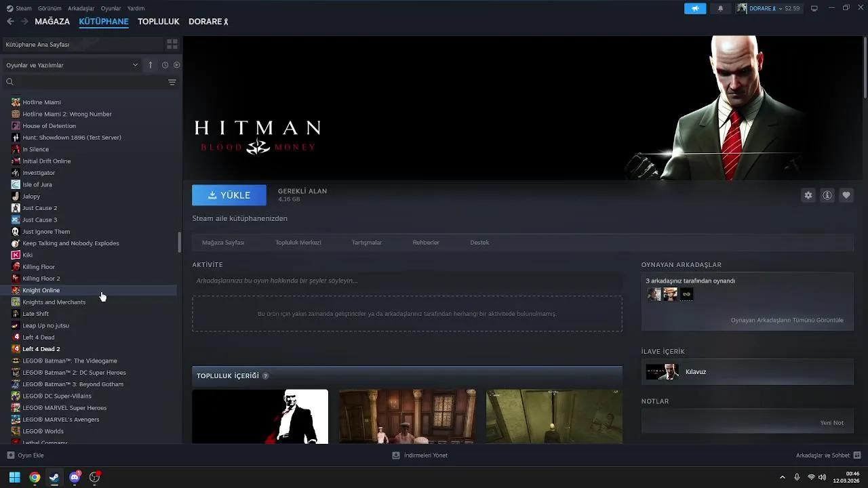The image size is (868, 488).
Task: Click the help icon next to TOPLULUK İÇERİĞİ
Action: click(265, 376)
